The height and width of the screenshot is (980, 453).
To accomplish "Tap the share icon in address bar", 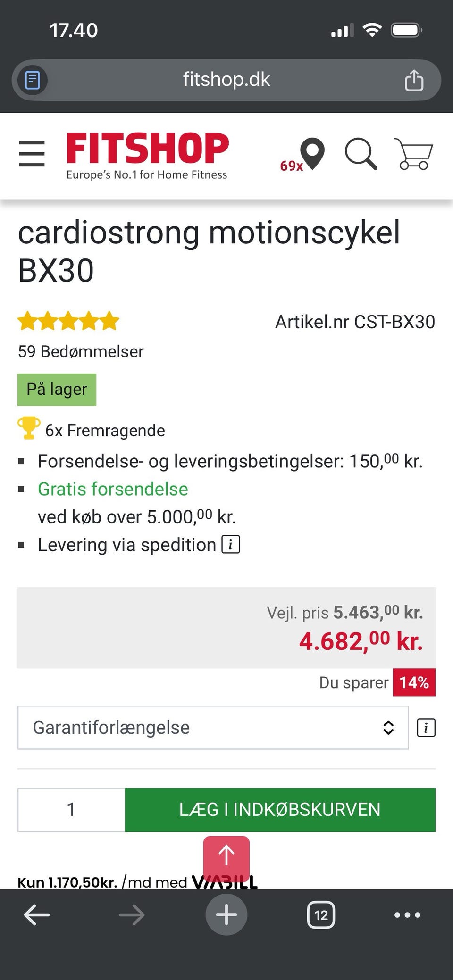I will click(414, 80).
